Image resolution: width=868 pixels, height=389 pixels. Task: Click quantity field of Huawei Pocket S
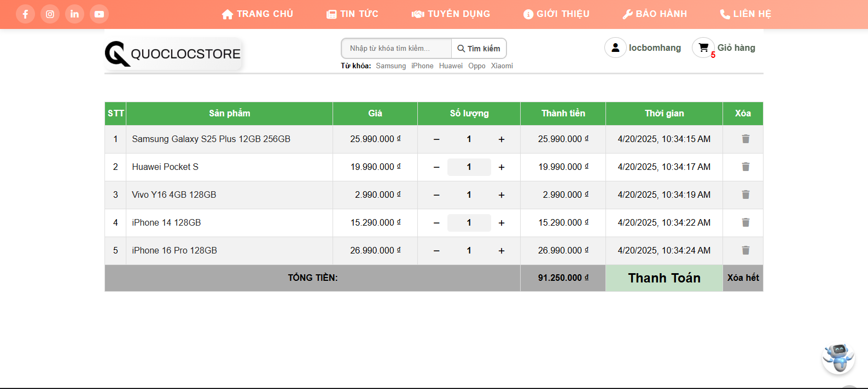pos(469,167)
